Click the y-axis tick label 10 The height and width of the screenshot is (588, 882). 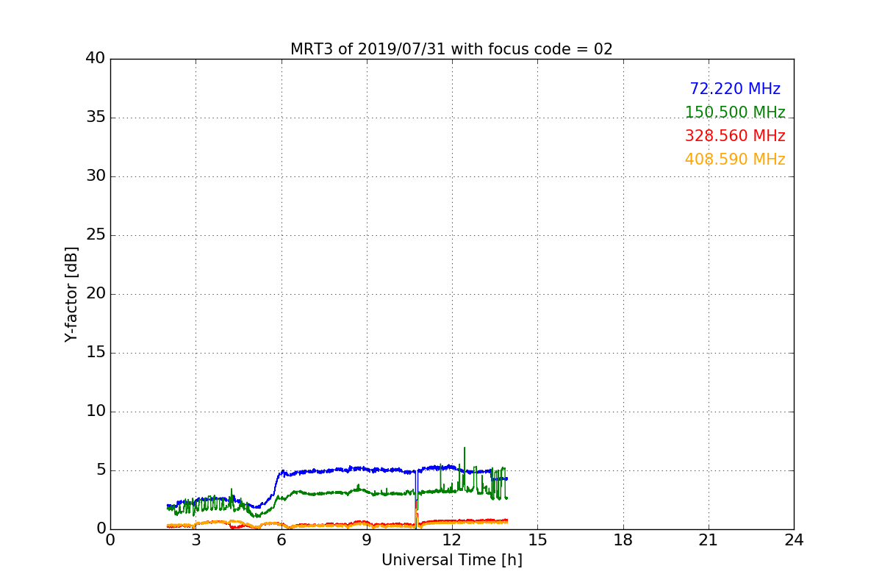pyautogui.click(x=96, y=412)
